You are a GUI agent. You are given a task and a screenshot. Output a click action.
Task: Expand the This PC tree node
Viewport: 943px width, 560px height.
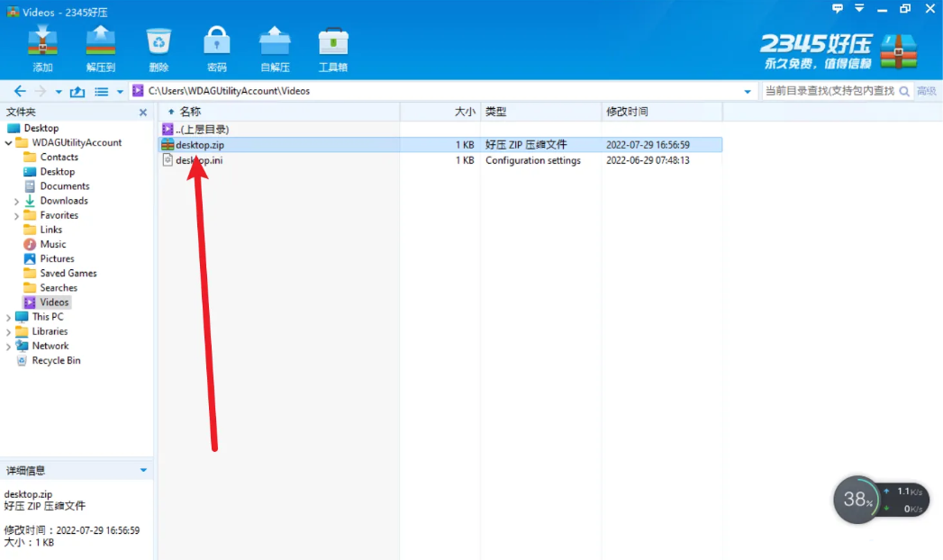(x=7, y=316)
